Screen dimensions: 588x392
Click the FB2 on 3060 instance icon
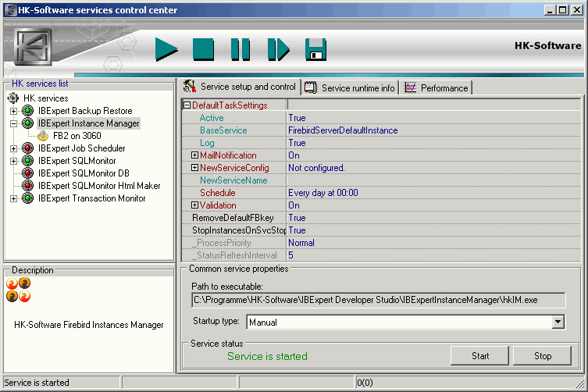click(x=43, y=136)
